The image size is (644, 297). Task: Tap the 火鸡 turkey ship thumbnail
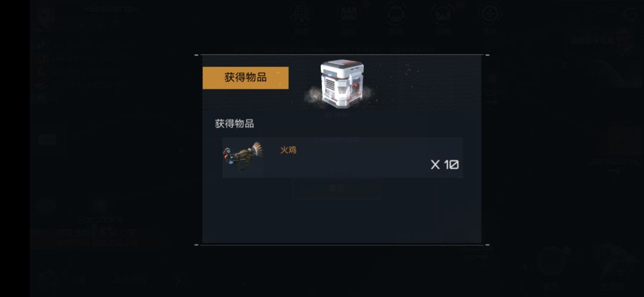(243, 157)
